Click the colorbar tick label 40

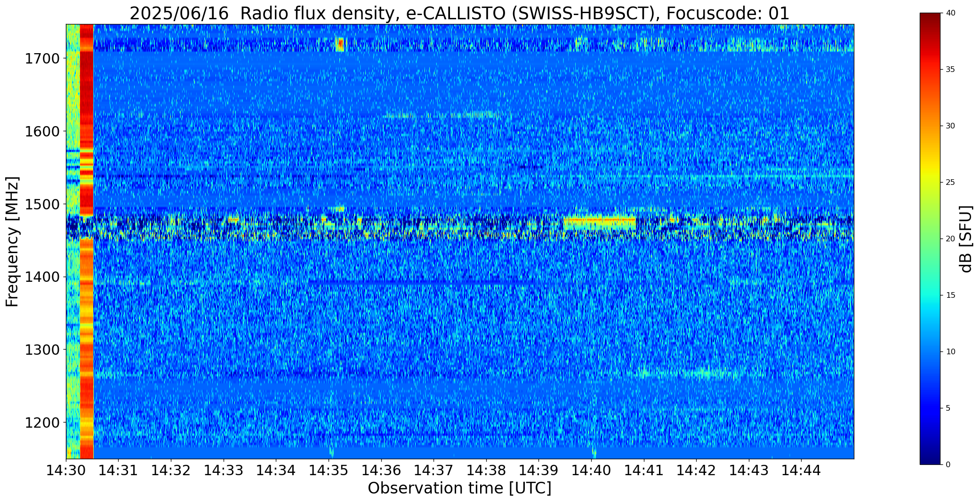tap(950, 13)
